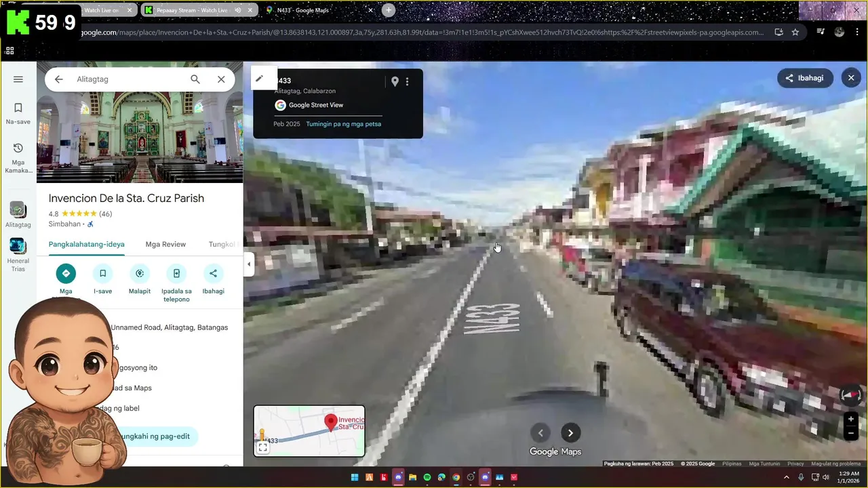868x488 pixels.
Task: Click Mag-ulat ng problema link
Action: tap(836, 464)
